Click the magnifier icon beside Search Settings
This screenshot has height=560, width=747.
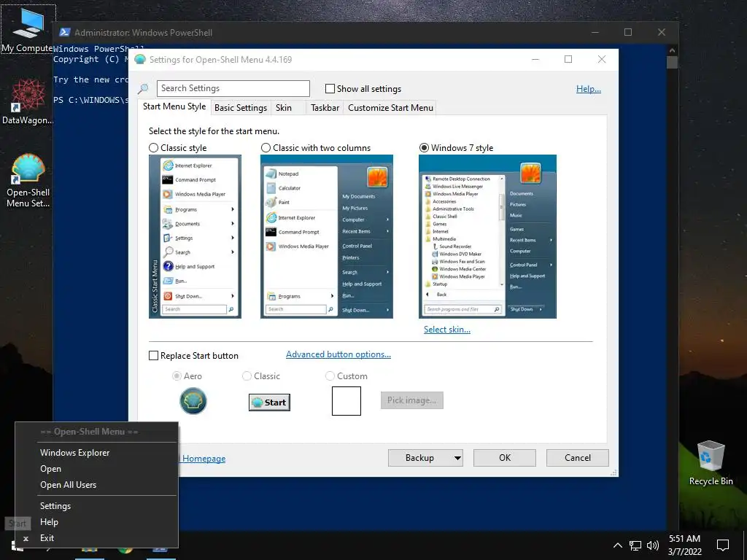tap(143, 88)
